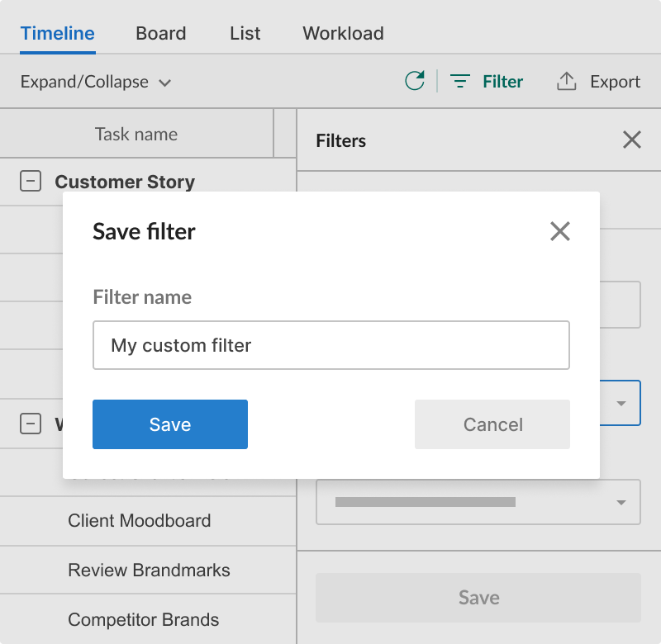Image resolution: width=661 pixels, height=644 pixels.
Task: Click the refresh icon in toolbar
Action: tap(415, 81)
